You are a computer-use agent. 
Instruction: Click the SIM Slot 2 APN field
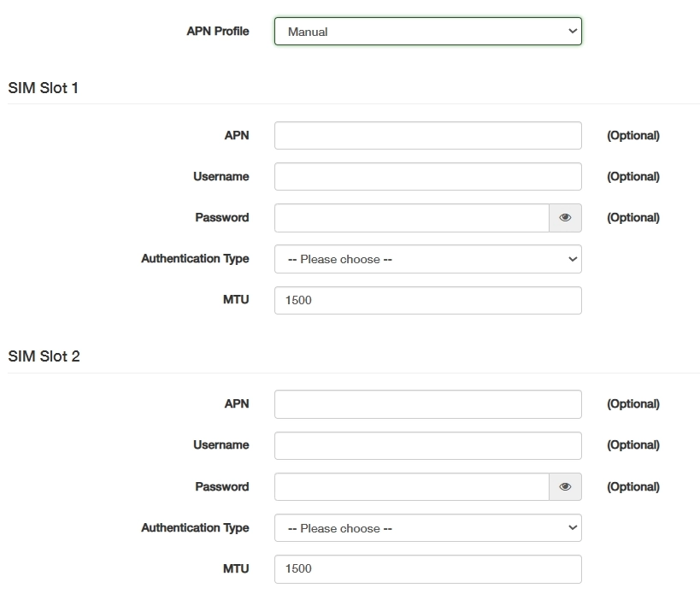427,404
